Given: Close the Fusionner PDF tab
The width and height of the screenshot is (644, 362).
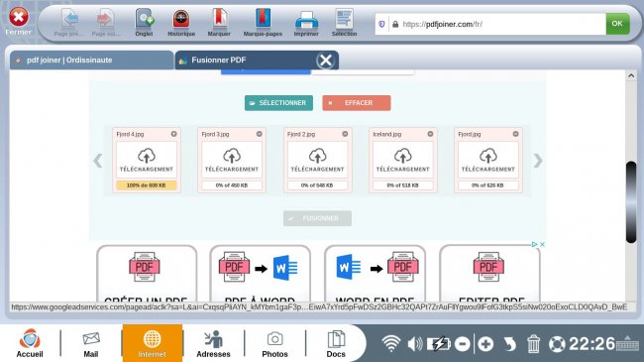Looking at the screenshot, I should (326, 60).
